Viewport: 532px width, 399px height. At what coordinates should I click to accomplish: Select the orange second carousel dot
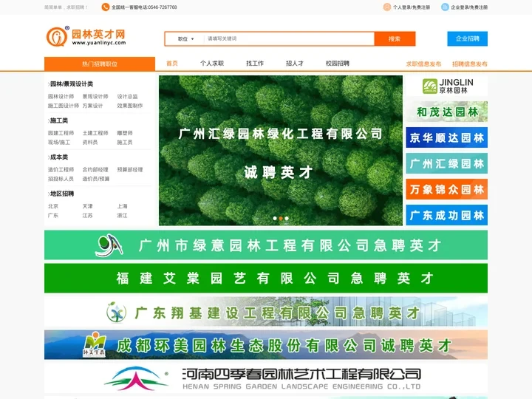[x=281, y=219]
